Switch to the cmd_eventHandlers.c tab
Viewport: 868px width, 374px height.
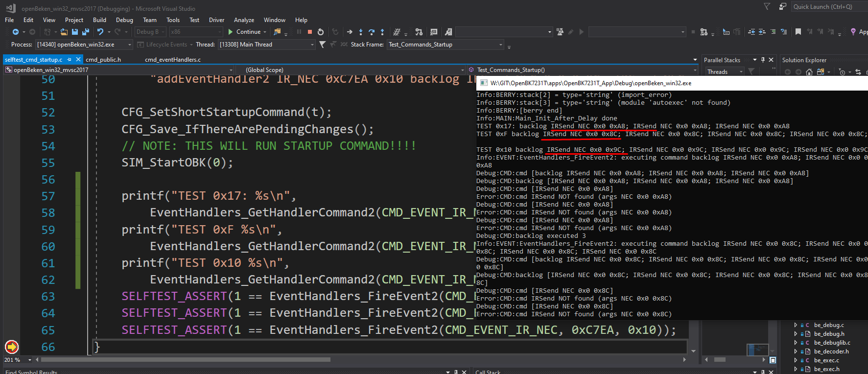coord(172,60)
